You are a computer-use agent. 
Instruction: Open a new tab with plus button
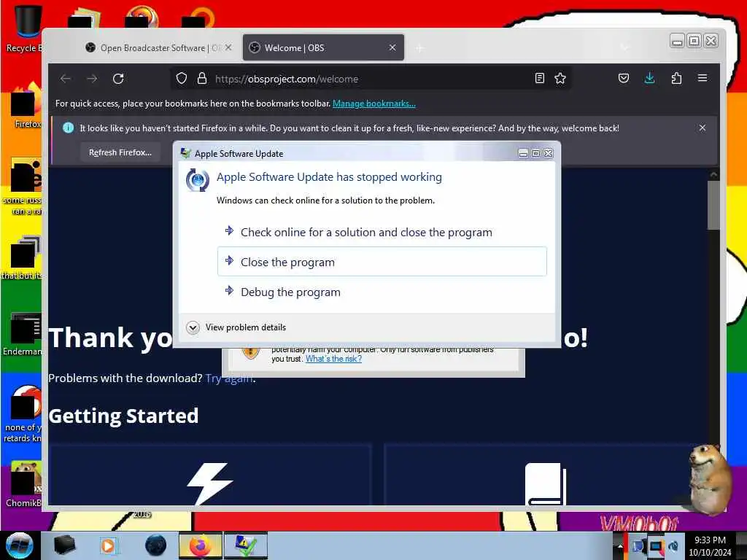tap(419, 48)
